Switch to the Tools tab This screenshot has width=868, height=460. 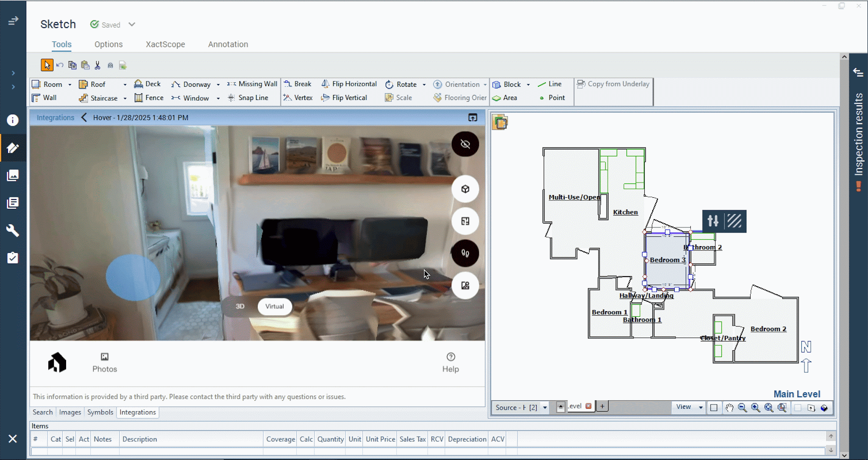tap(61, 44)
